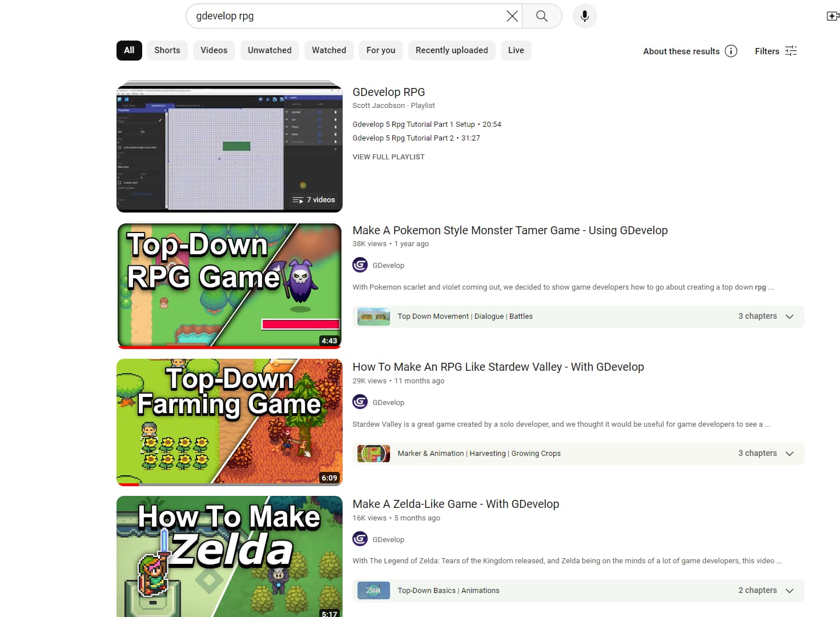Image resolution: width=840 pixels, height=617 pixels.
Task: Open How To Make An RPG Like Stardew Valley
Action: click(x=498, y=367)
